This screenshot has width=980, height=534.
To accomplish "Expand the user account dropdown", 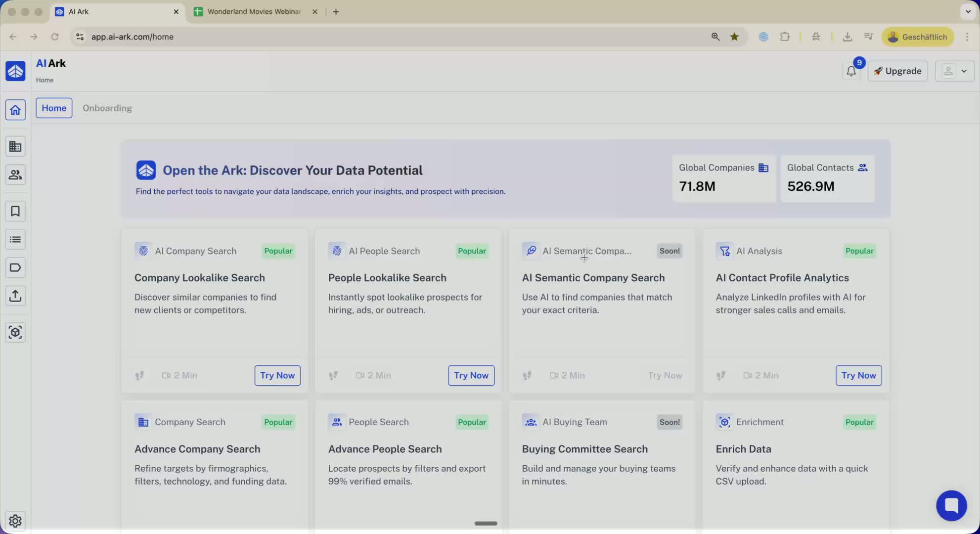I will (954, 71).
